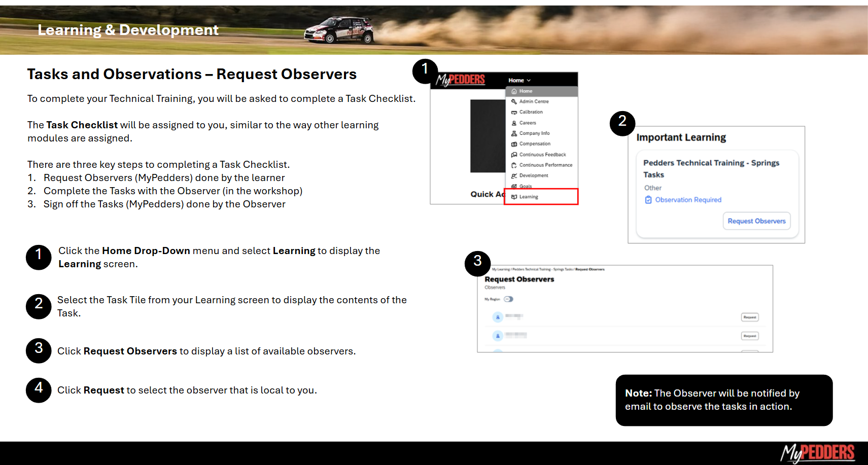Click the Compensation money icon
The height and width of the screenshot is (465, 868).
click(514, 144)
